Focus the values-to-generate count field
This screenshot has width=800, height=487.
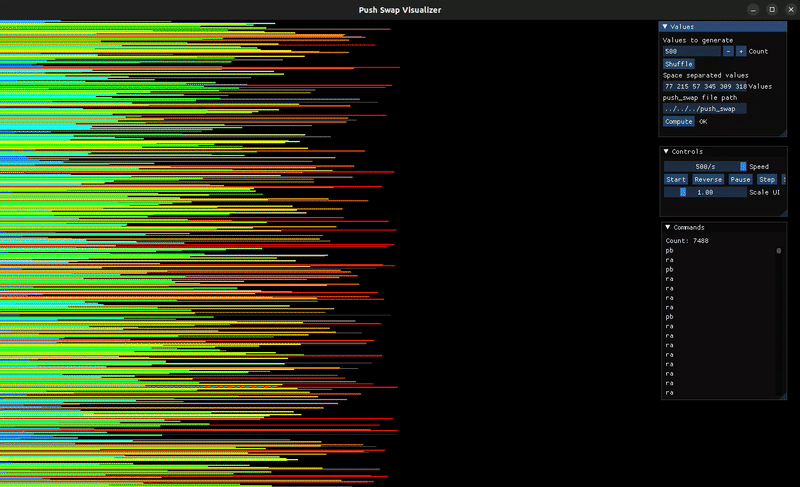[691, 52]
